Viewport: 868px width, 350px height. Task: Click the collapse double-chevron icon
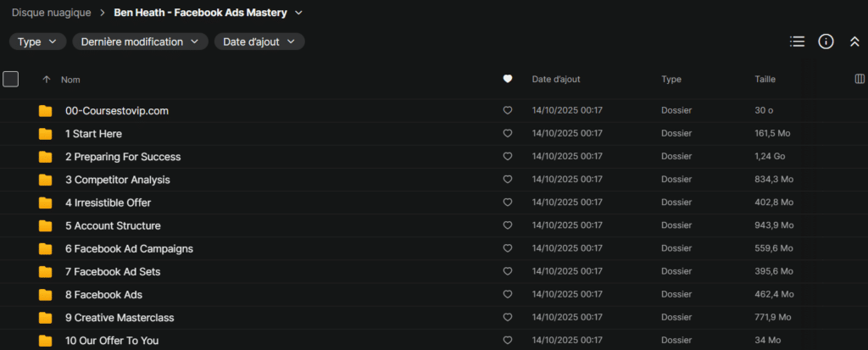(854, 42)
